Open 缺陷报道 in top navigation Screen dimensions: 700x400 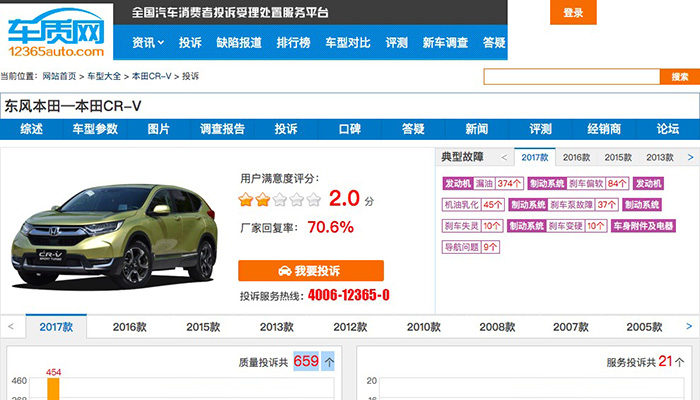pyautogui.click(x=239, y=43)
